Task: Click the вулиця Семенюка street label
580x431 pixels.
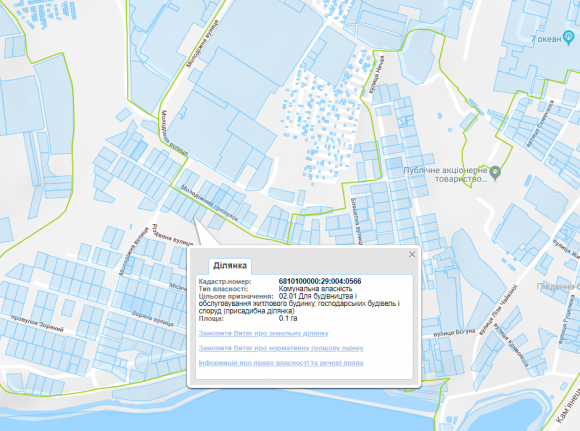Action: pyautogui.click(x=540, y=124)
